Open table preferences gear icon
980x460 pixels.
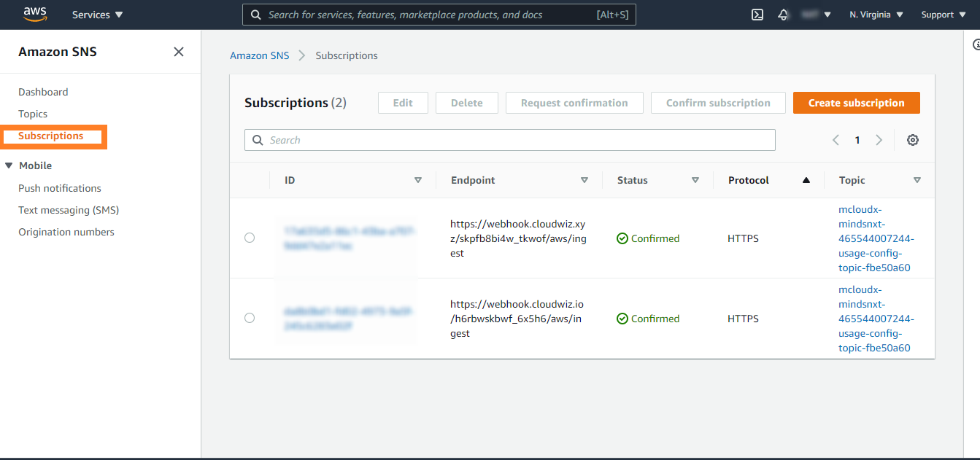click(x=912, y=140)
